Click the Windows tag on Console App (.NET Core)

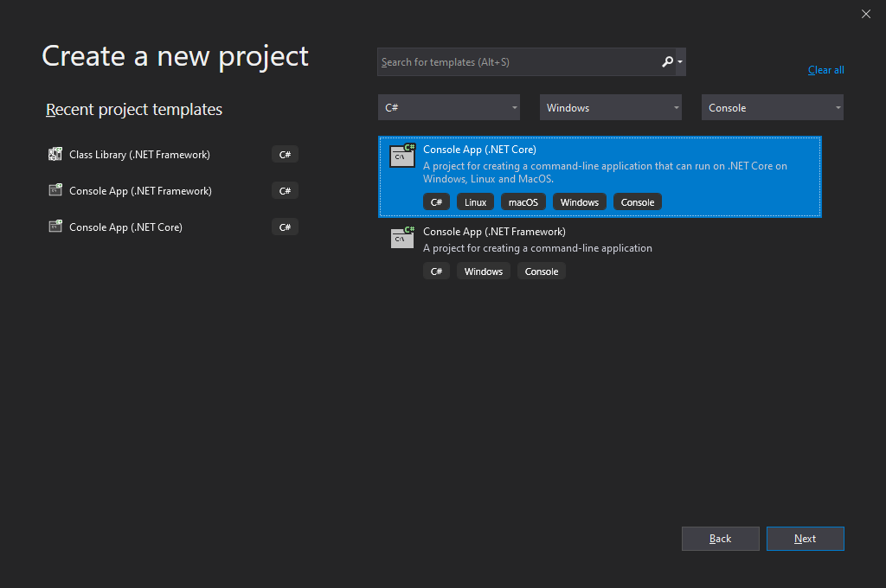(579, 202)
